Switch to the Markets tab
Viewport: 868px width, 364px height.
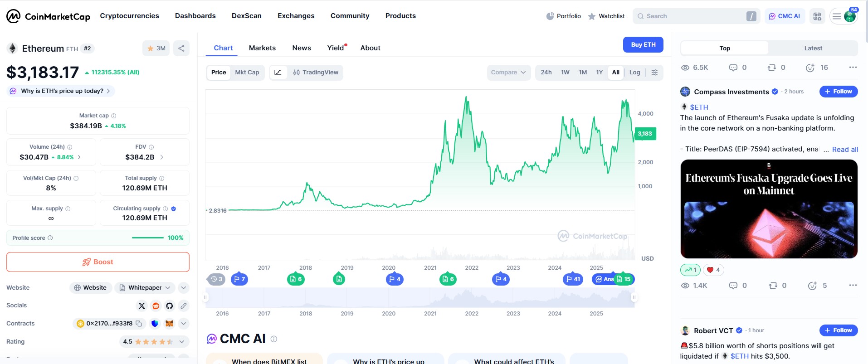(x=262, y=48)
